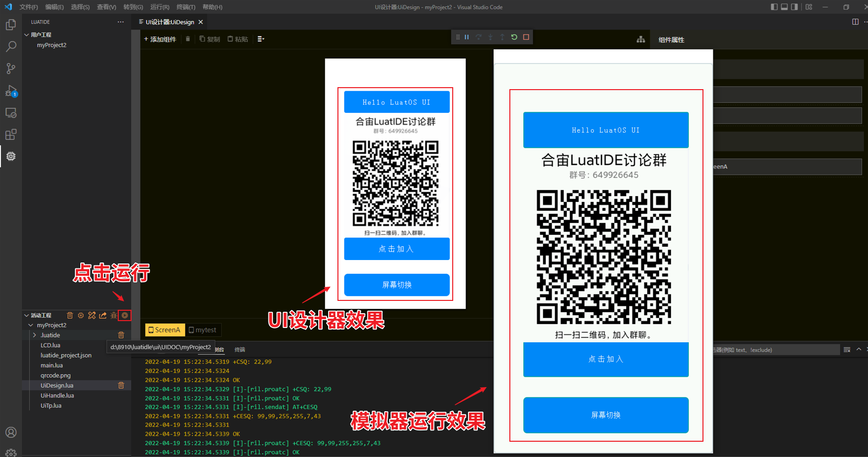Viewport: 868px width, 457px height.
Task: Collapse the 活动工程 section
Action: coord(27,315)
